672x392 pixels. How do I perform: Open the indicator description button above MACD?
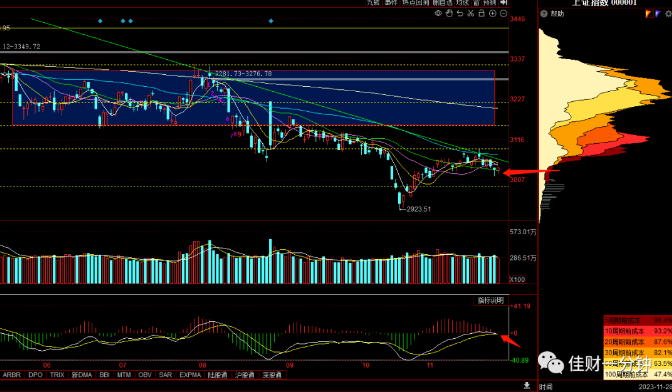(491, 300)
